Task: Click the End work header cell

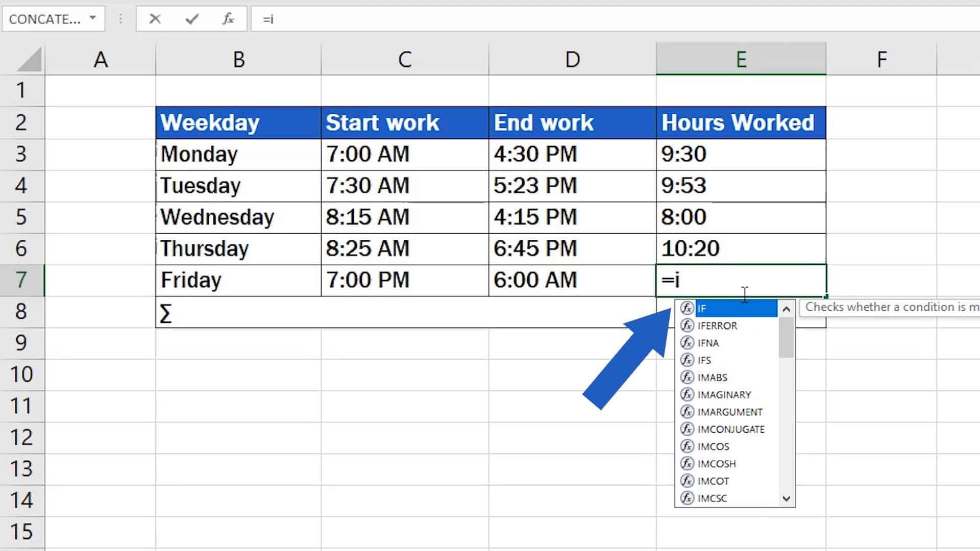Action: 572,122
